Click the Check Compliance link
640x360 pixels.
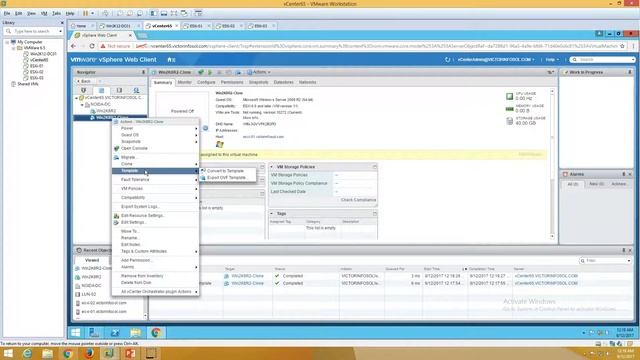pos(358,200)
